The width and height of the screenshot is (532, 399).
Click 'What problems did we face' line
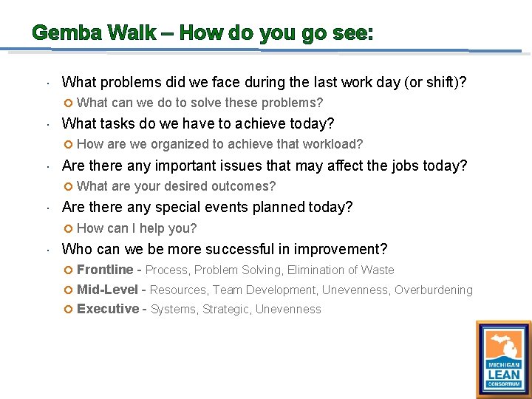pyautogui.click(x=264, y=82)
